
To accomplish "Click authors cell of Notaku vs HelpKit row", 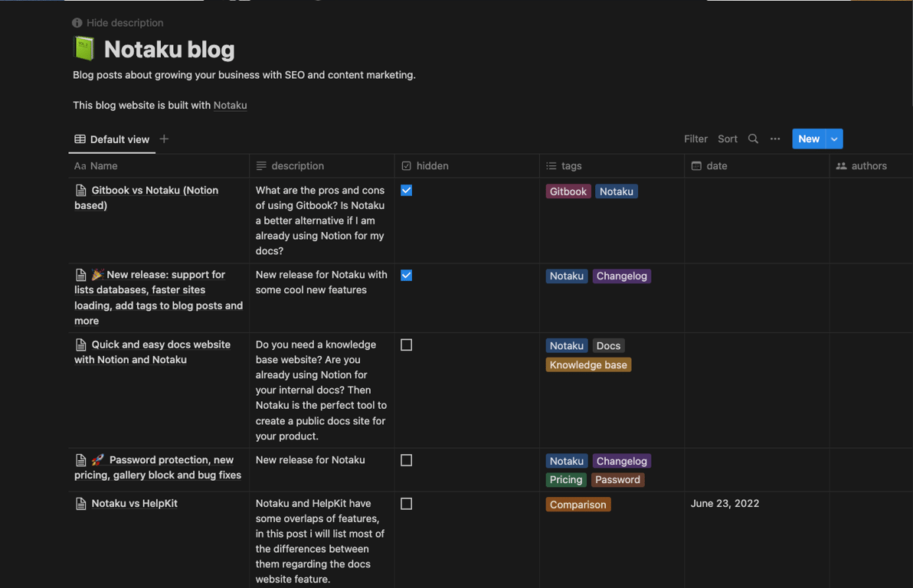I will 871,540.
